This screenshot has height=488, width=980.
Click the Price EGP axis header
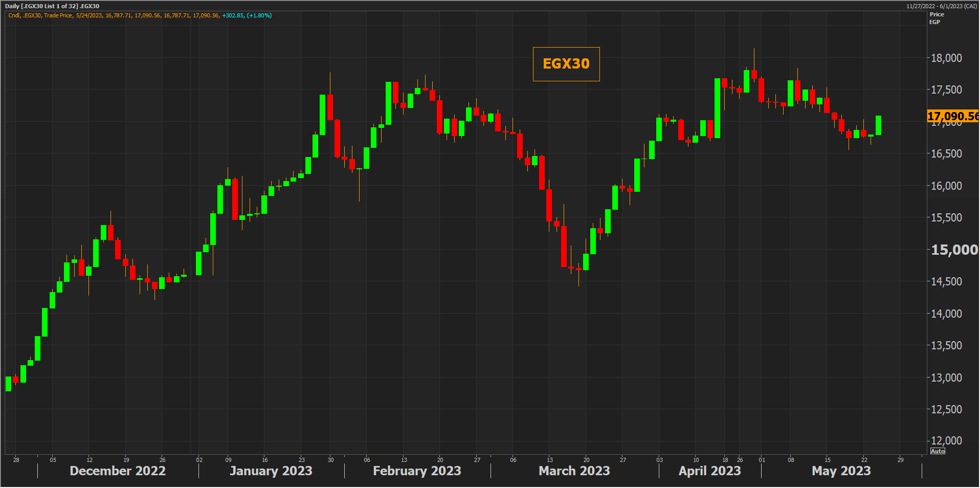[x=936, y=18]
